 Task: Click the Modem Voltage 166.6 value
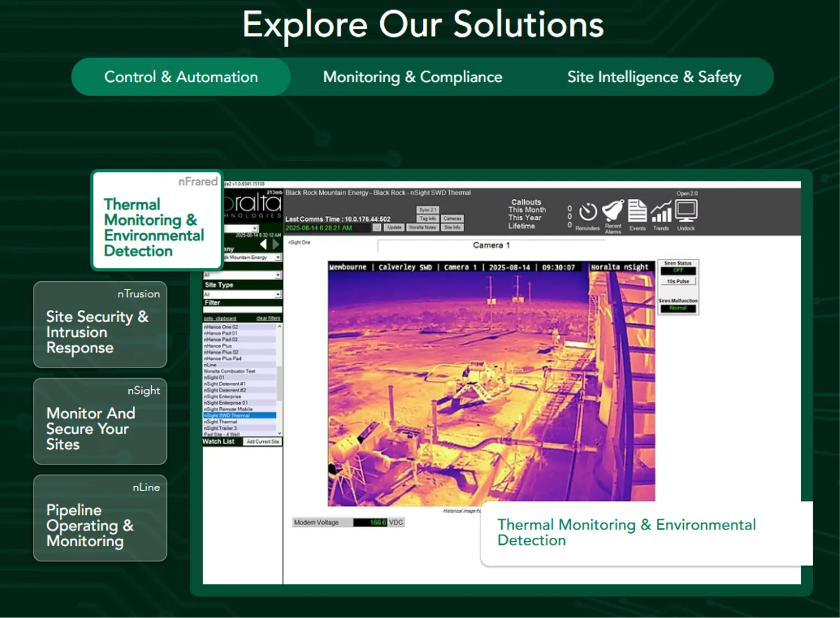click(x=370, y=522)
